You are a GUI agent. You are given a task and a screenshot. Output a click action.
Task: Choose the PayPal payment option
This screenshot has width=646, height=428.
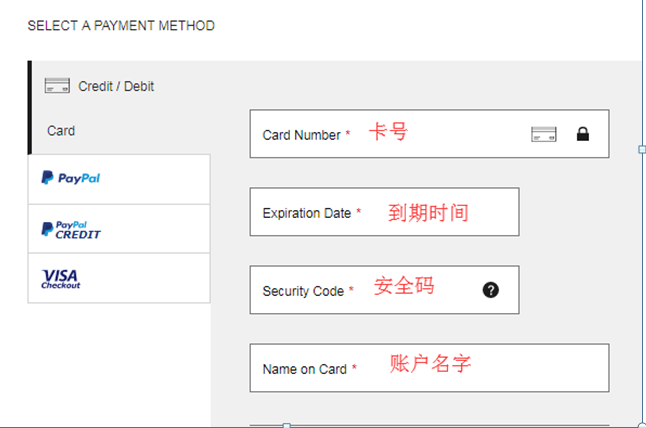tap(71, 179)
